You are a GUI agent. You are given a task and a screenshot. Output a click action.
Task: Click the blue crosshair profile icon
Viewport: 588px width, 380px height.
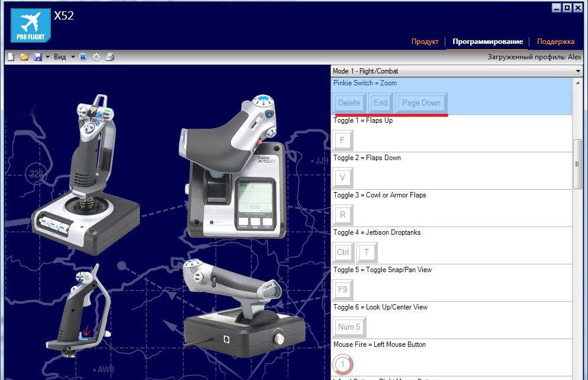tap(83, 57)
